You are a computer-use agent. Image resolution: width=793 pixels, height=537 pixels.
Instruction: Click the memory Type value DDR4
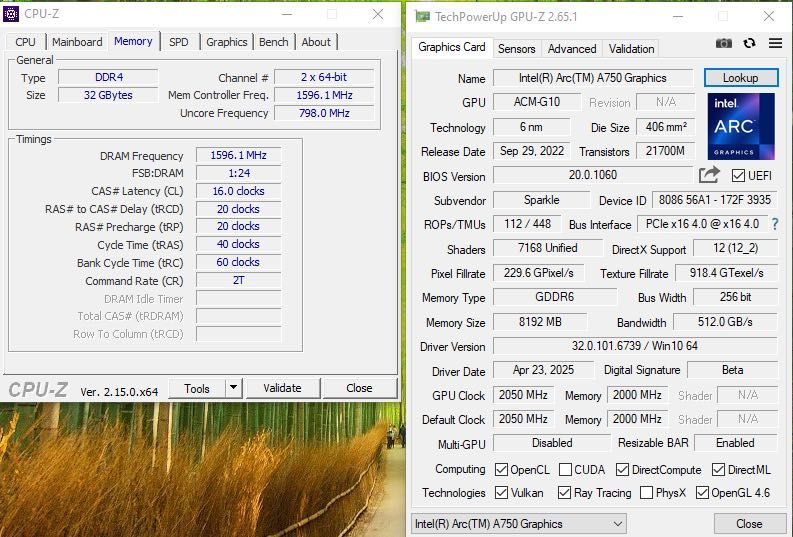(108, 77)
